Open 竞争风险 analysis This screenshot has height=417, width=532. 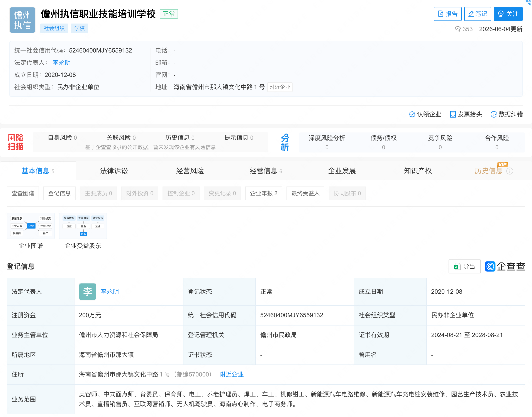[440, 142]
